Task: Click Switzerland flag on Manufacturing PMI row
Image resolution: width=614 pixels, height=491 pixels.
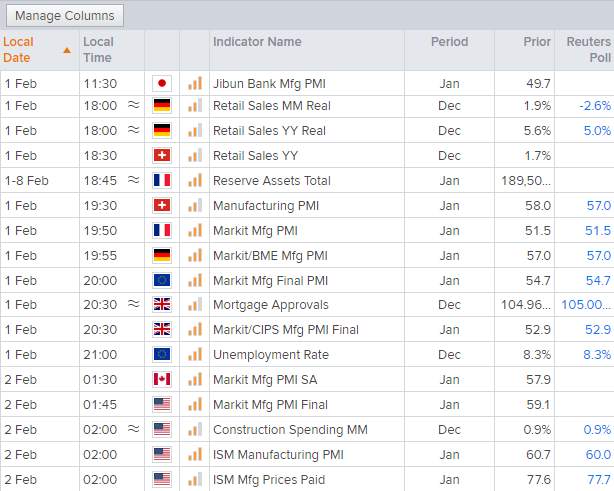Action: 162,205
